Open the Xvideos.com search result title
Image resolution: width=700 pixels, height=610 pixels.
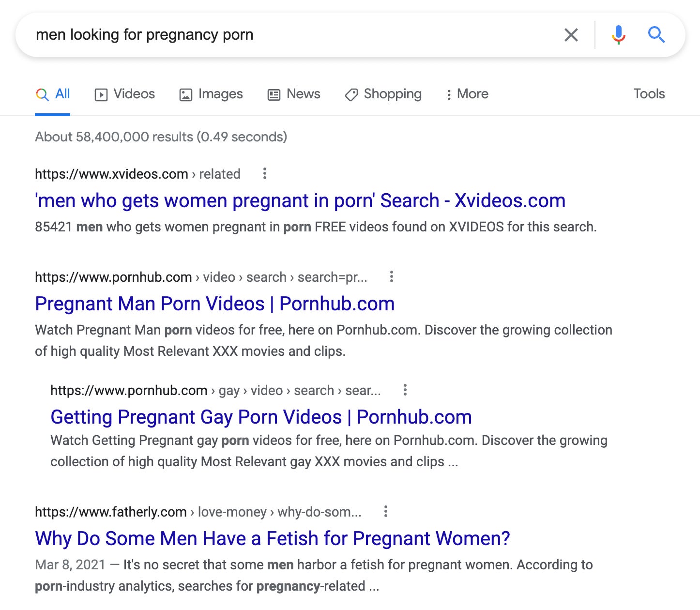300,200
